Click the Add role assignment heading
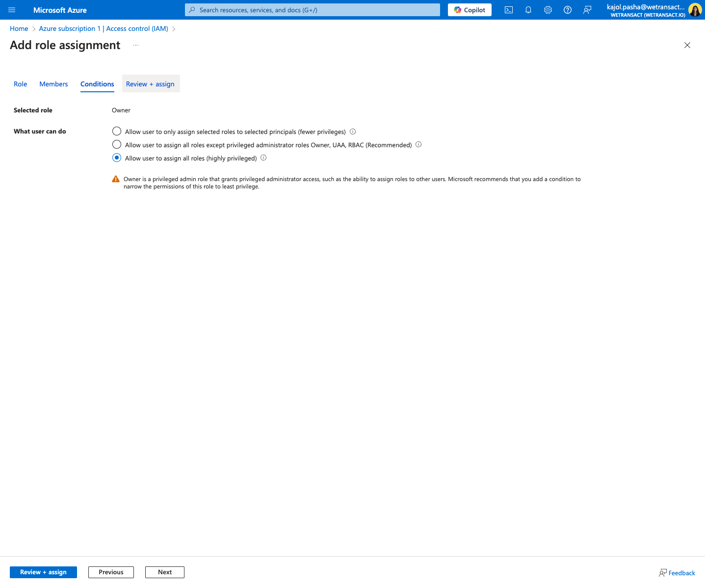The width and height of the screenshot is (705, 588). [65, 45]
